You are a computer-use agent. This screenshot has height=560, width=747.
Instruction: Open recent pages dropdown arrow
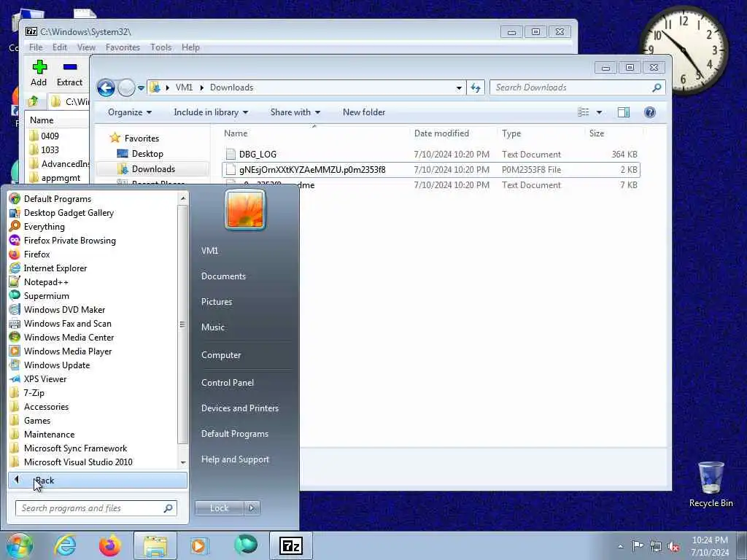pyautogui.click(x=141, y=87)
